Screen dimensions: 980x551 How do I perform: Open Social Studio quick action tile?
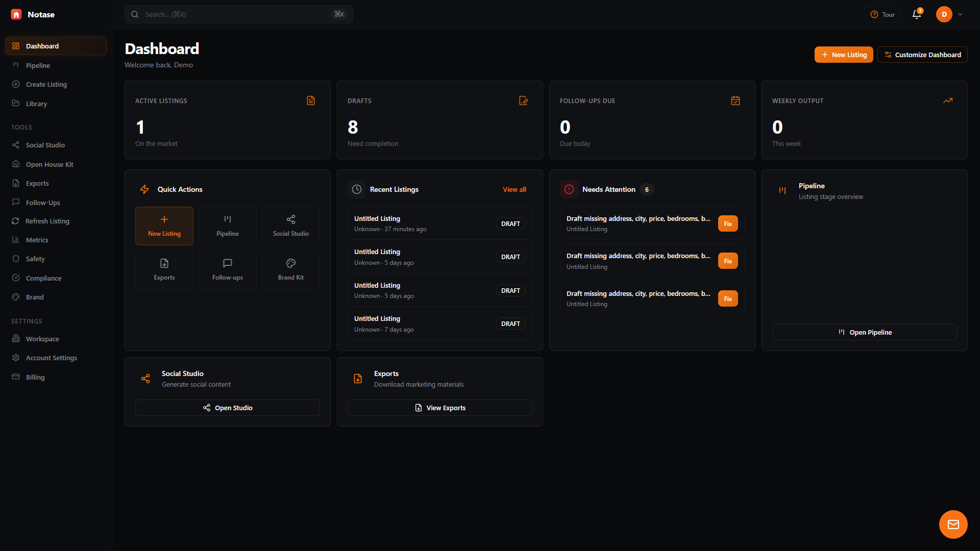pyautogui.click(x=290, y=226)
